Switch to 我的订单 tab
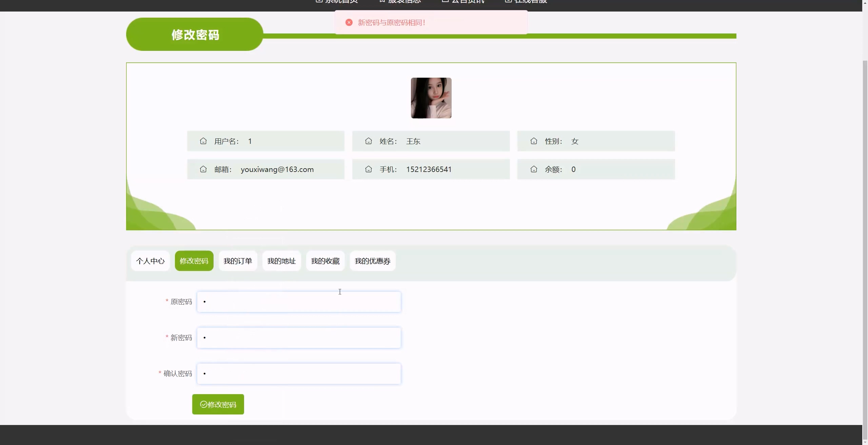The height and width of the screenshot is (445, 868). (x=238, y=261)
